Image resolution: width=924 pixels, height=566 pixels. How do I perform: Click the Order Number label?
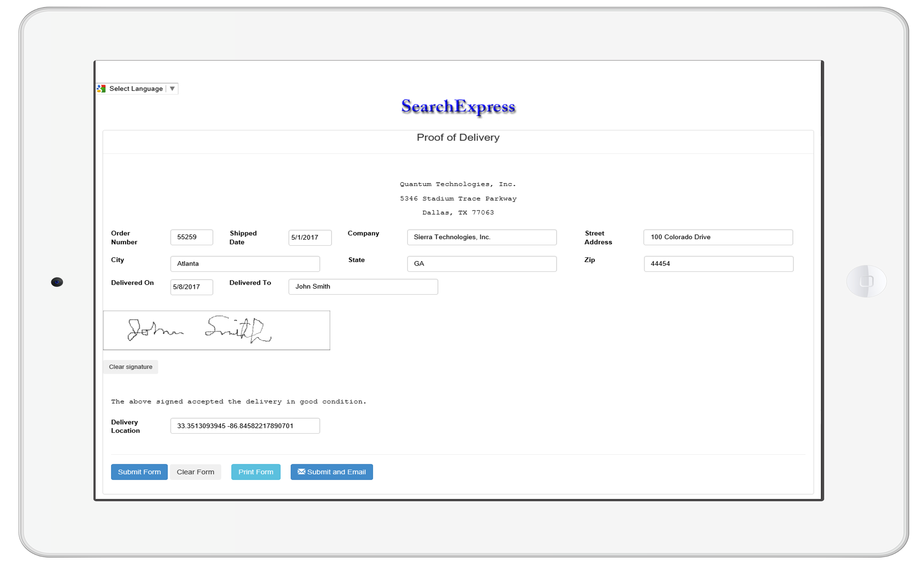[x=125, y=238]
